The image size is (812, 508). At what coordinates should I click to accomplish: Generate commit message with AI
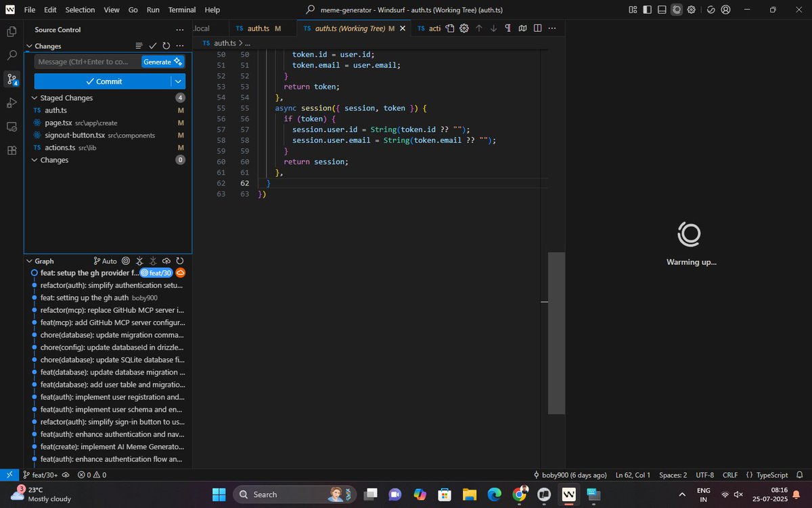pyautogui.click(x=162, y=62)
